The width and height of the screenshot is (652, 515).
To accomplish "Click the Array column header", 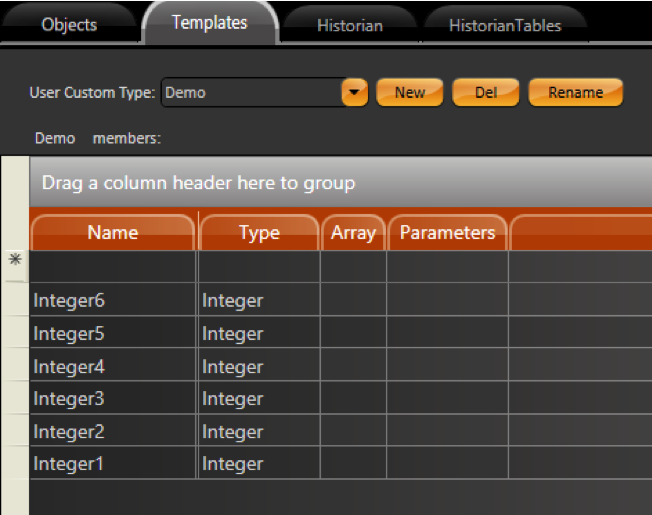I will pos(353,233).
